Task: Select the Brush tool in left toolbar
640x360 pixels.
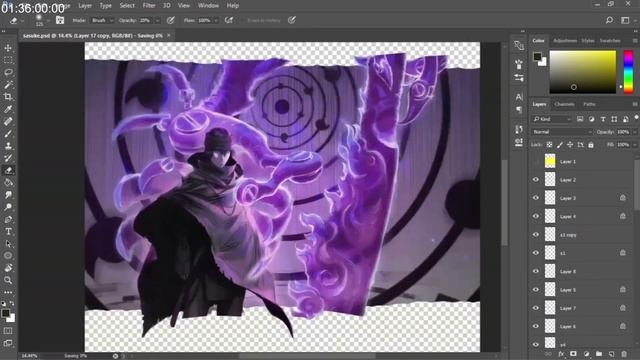Action: click(8, 134)
